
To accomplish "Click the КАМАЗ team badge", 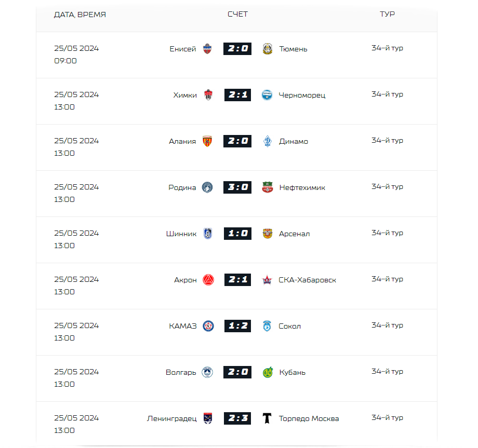I will (x=208, y=326).
